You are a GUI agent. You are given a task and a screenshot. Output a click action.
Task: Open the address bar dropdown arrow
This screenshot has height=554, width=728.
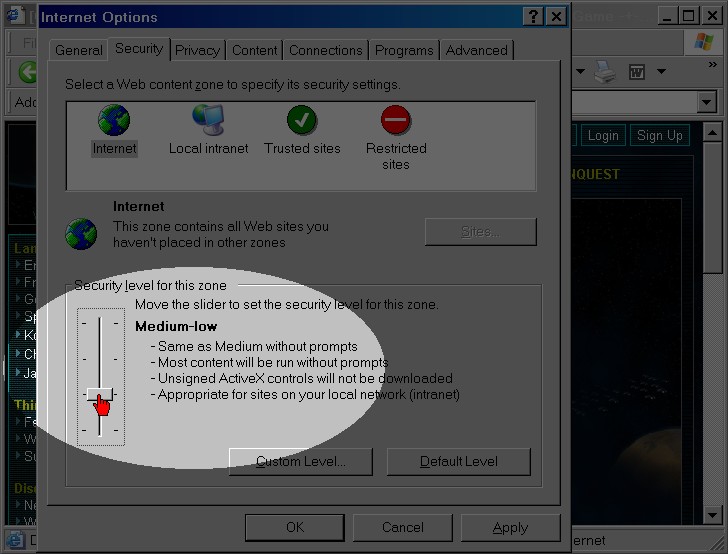[x=707, y=102]
